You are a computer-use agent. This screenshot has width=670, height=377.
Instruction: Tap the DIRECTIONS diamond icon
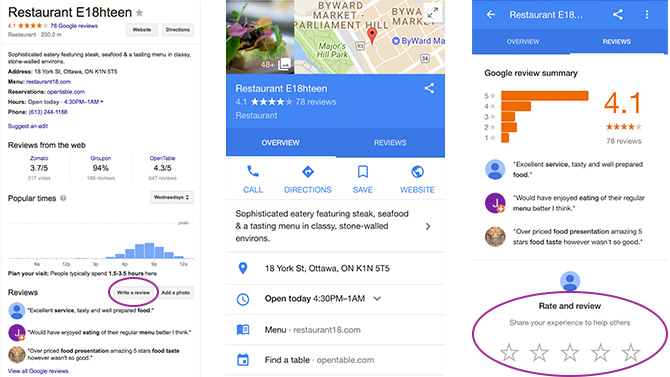308,172
